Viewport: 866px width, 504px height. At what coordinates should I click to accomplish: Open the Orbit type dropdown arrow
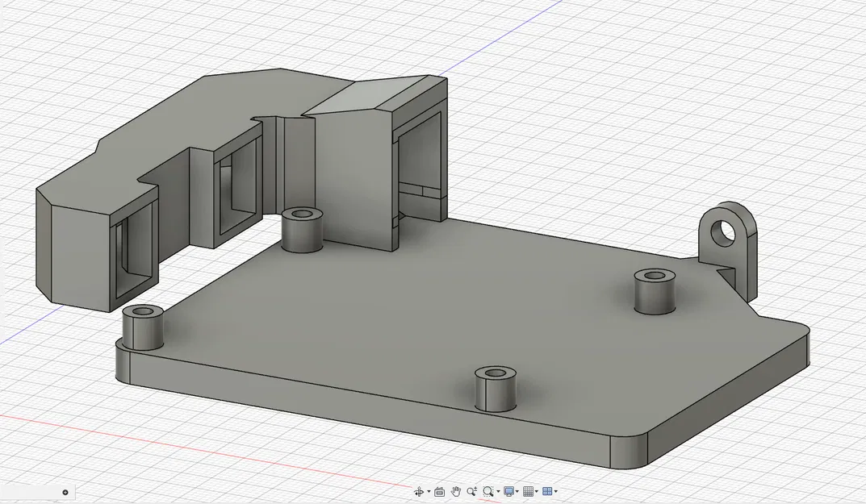click(429, 491)
